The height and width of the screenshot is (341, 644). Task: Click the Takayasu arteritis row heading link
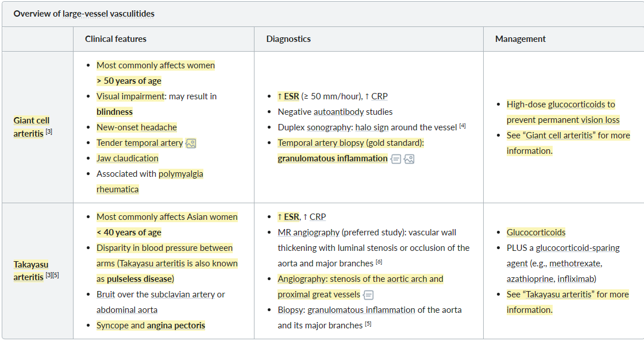click(x=31, y=270)
